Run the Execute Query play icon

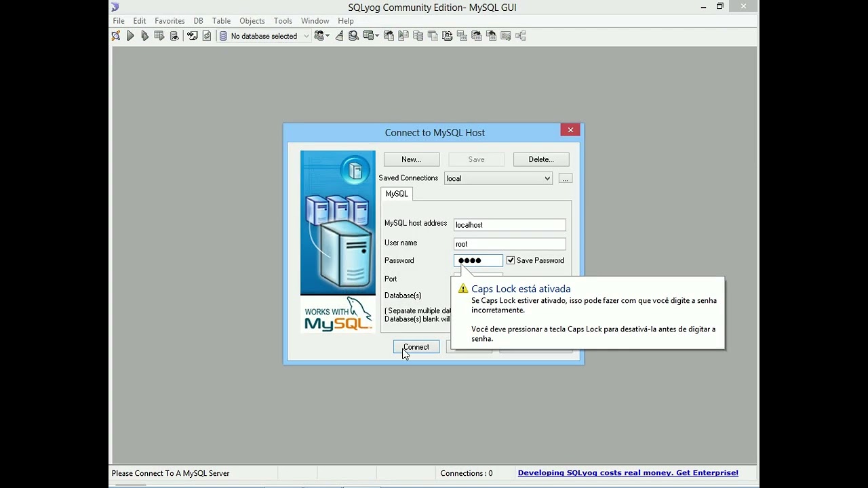pyautogui.click(x=130, y=36)
